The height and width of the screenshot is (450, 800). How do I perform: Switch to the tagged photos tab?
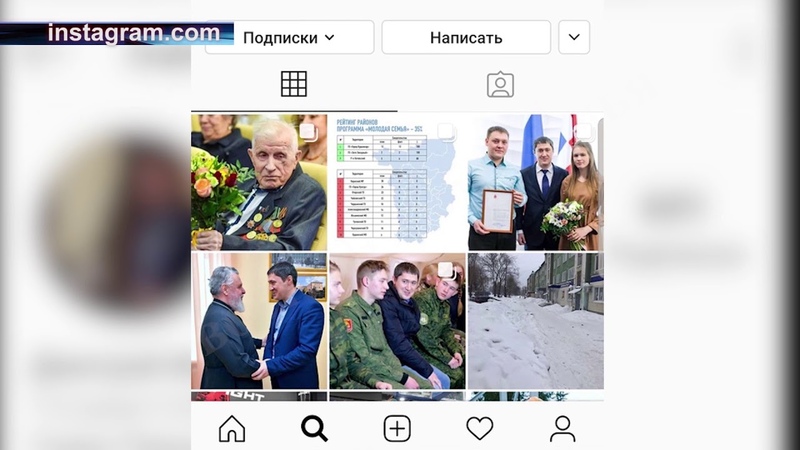(x=501, y=84)
